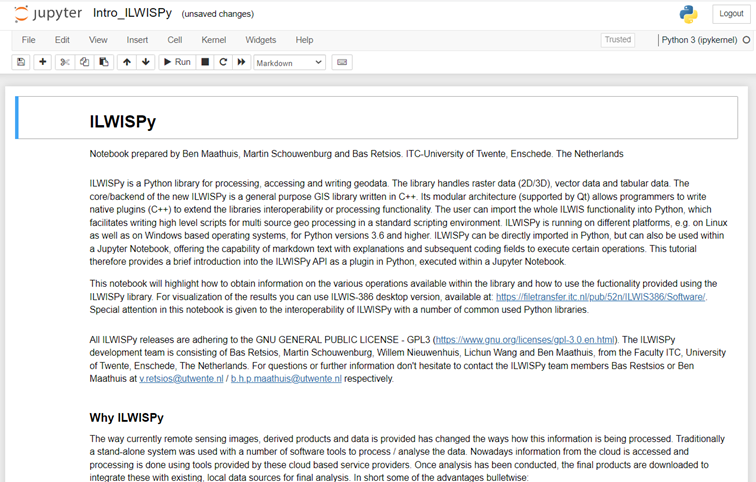This screenshot has height=482, width=756.
Task: Cut selected cells with the scissors icon
Action: pos(65,62)
